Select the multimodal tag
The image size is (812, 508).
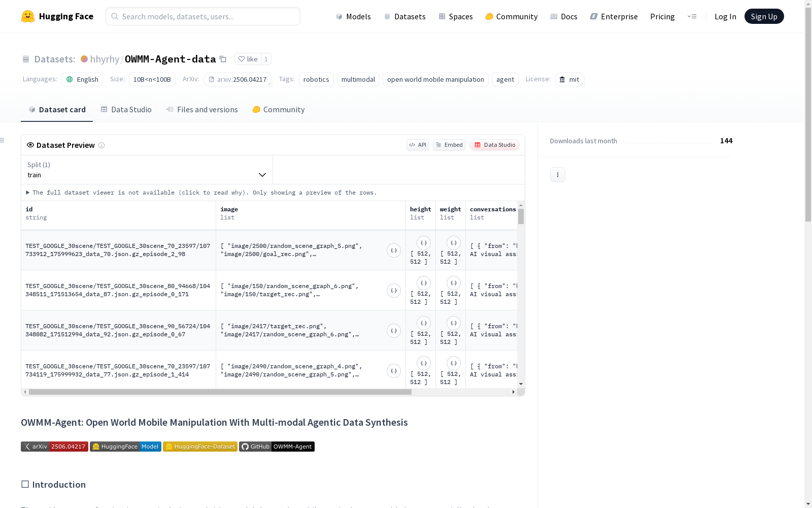(x=358, y=79)
